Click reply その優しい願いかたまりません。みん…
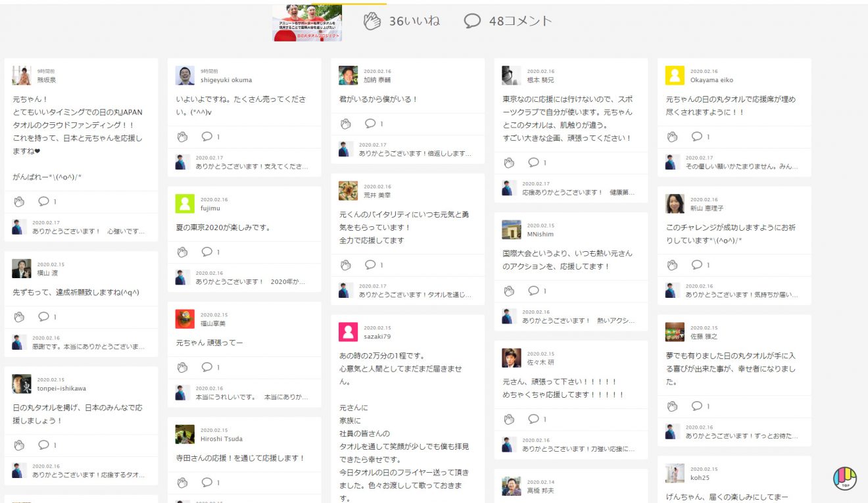The height and width of the screenshot is (503, 868). pyautogui.click(x=742, y=167)
